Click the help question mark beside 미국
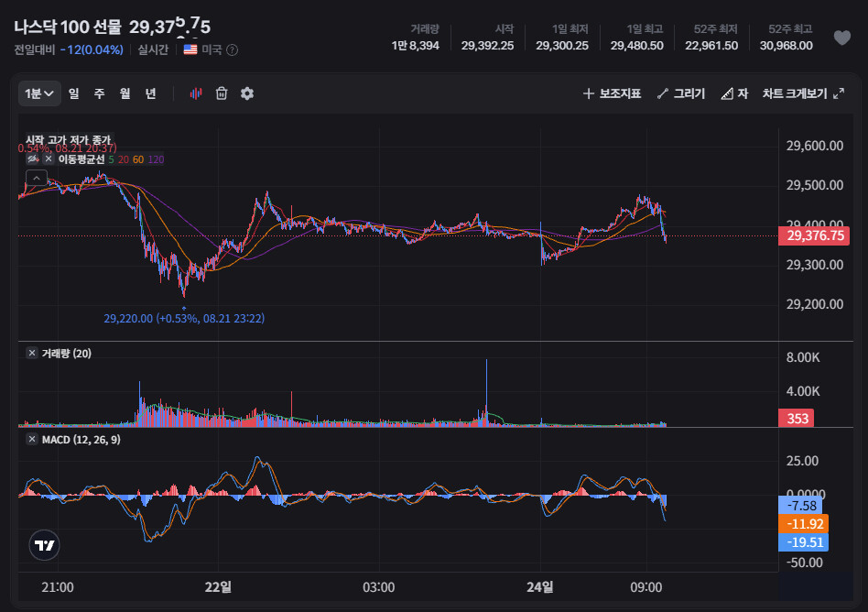 233,49
